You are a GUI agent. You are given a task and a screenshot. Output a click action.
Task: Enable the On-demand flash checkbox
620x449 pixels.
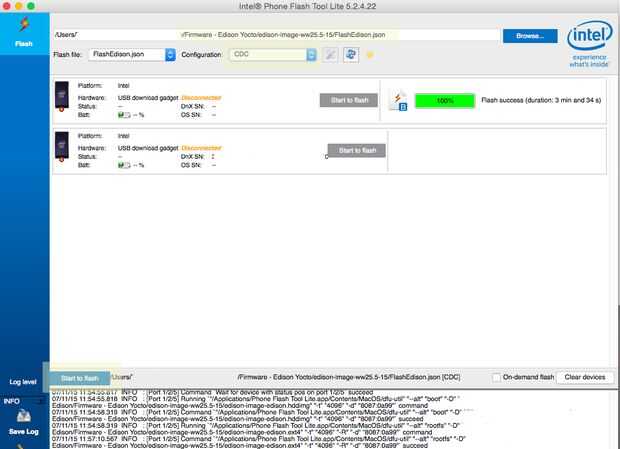coord(496,377)
